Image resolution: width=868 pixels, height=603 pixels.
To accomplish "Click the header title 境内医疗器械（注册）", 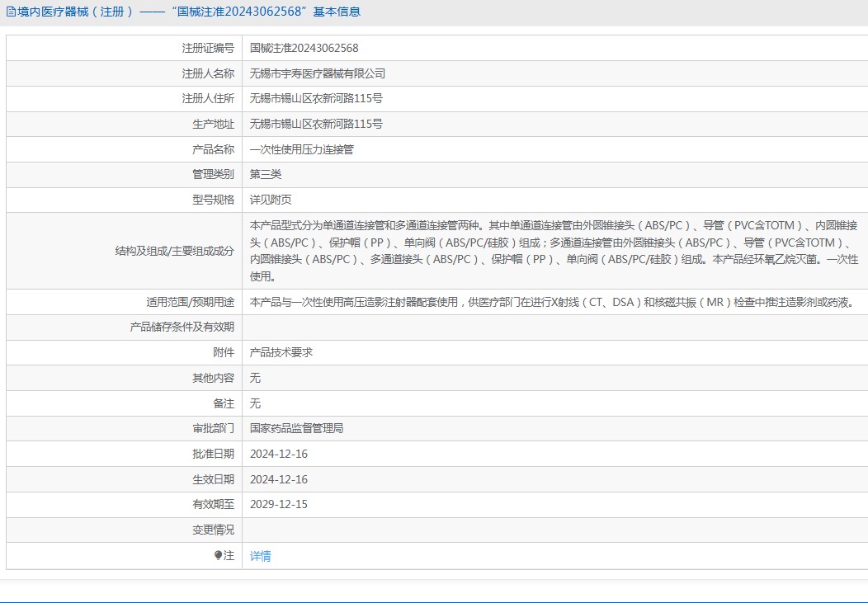I will (75, 12).
